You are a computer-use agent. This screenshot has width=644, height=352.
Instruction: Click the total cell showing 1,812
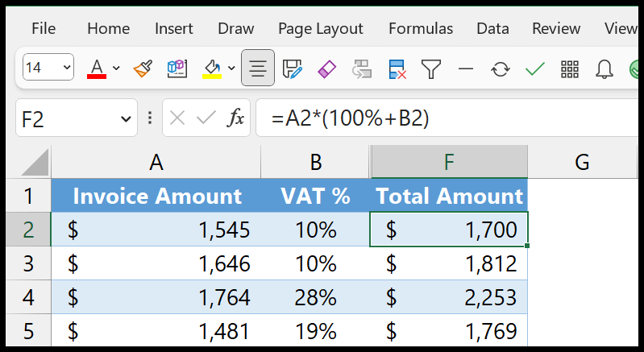[449, 263]
